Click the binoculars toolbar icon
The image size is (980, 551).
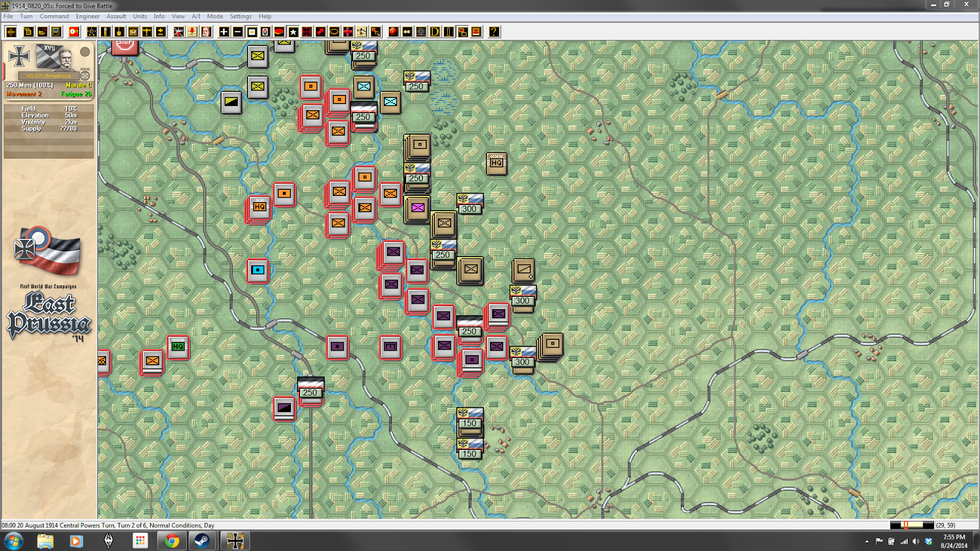pyautogui.click(x=407, y=32)
